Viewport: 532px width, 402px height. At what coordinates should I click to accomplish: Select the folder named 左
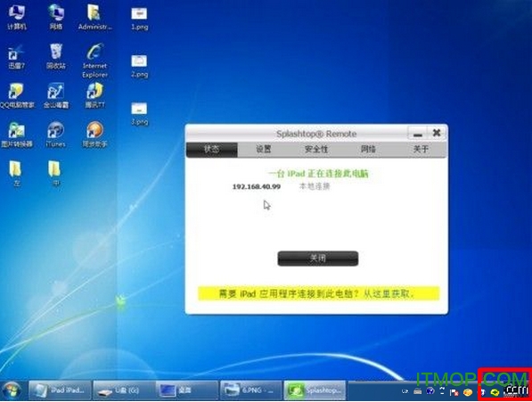point(16,174)
